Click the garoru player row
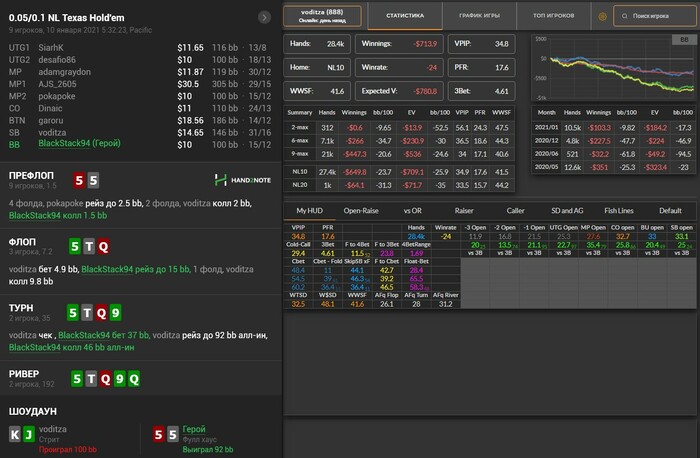Viewport: 700px width, 458px height. point(140,121)
